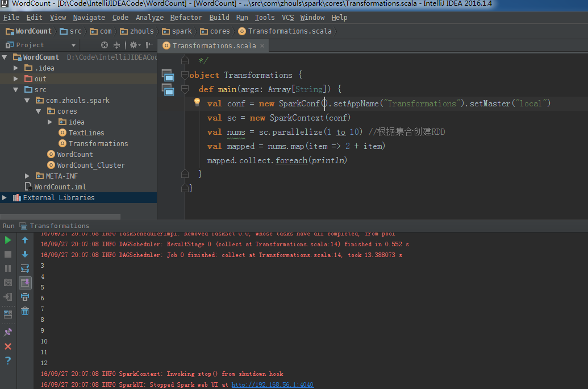Click Collapse All icon in Project panel
Viewport: 588px width, 389px height.
pyautogui.click(x=116, y=45)
